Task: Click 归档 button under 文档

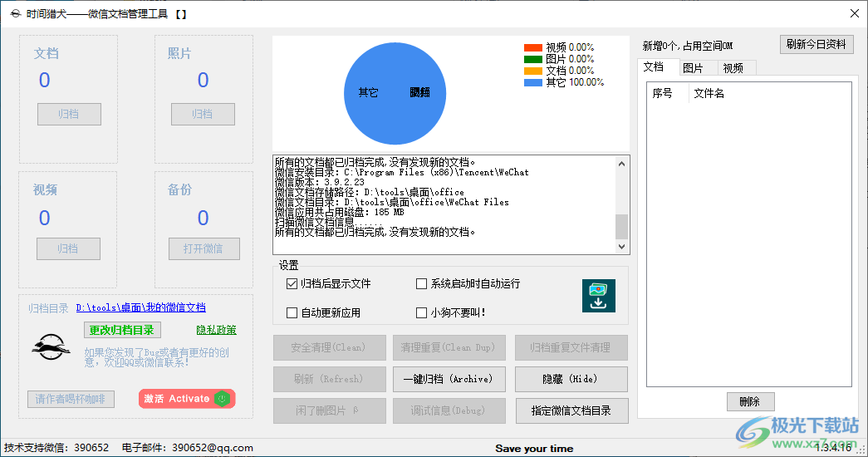Action: coord(69,114)
